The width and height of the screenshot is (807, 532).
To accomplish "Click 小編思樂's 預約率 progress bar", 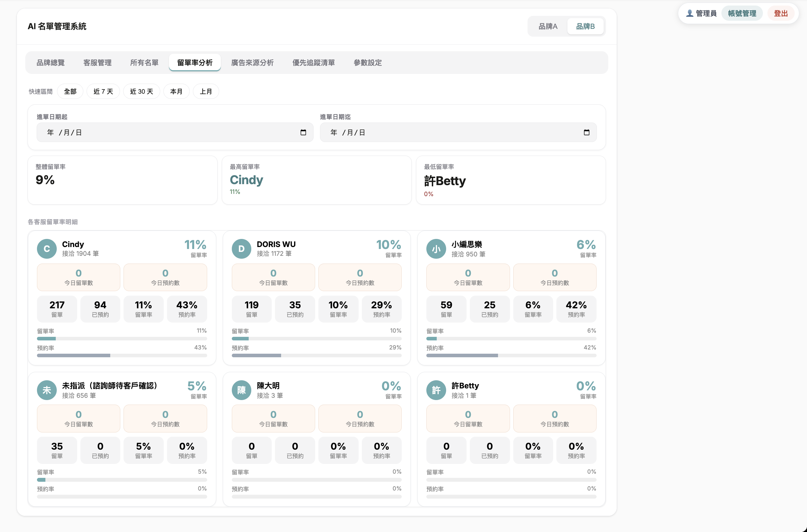I will 511,356.
